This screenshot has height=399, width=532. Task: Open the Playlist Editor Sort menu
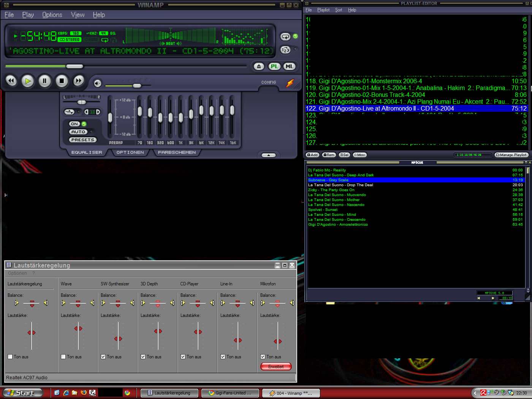coord(339,10)
